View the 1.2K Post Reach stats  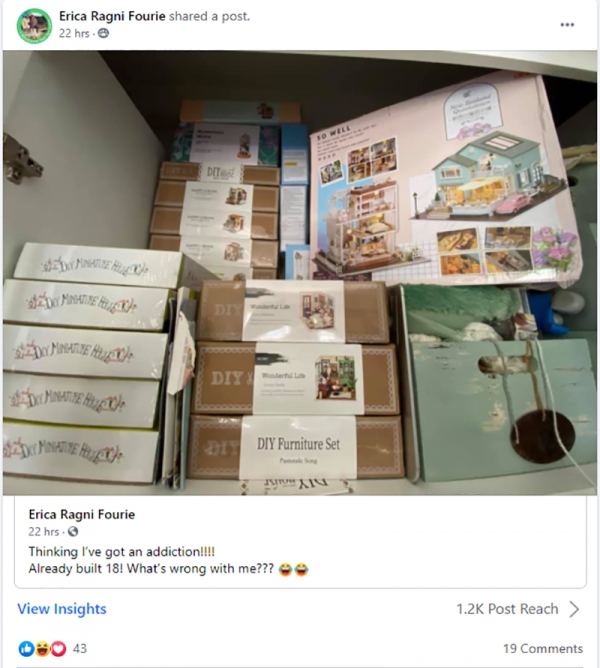pyautogui.click(x=507, y=609)
